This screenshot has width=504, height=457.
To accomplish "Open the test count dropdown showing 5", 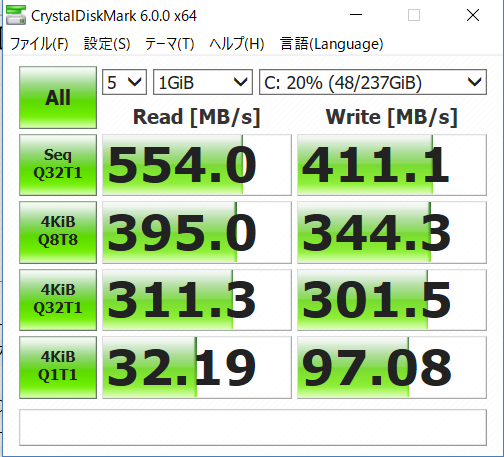I will click(124, 82).
